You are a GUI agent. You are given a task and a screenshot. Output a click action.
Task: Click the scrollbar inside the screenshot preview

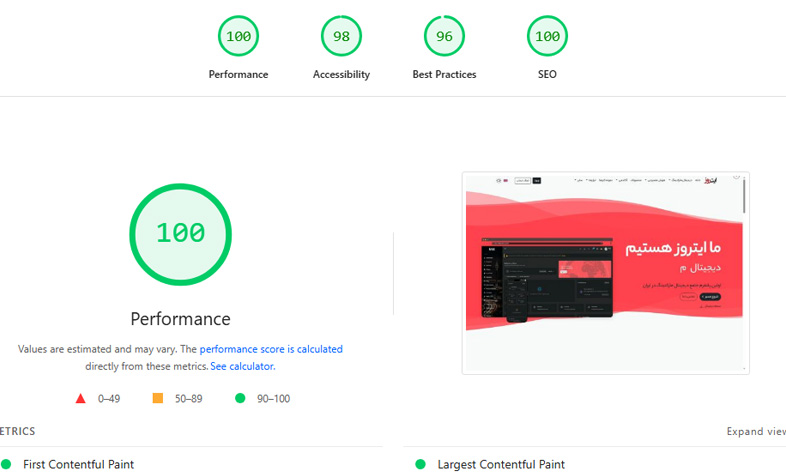[x=744, y=195]
